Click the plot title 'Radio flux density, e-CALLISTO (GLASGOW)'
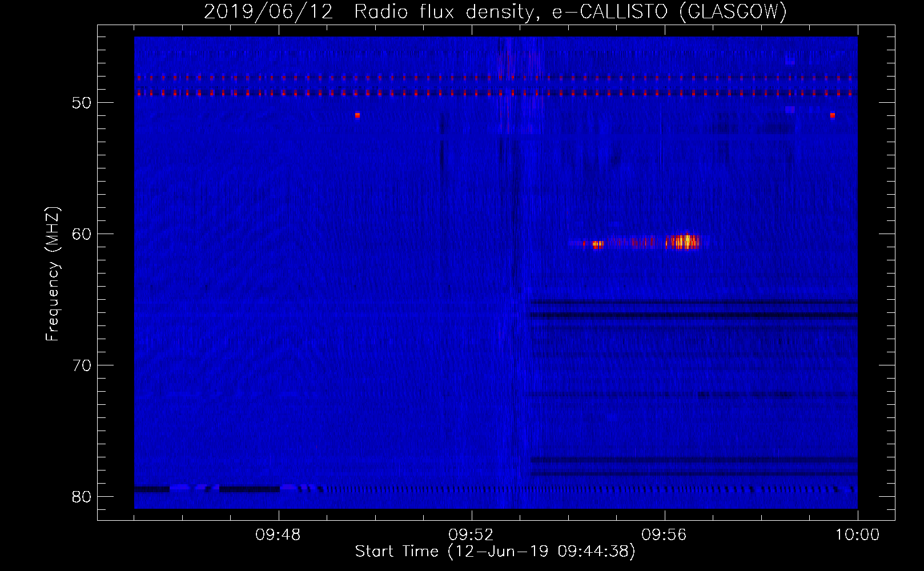 pos(571,11)
